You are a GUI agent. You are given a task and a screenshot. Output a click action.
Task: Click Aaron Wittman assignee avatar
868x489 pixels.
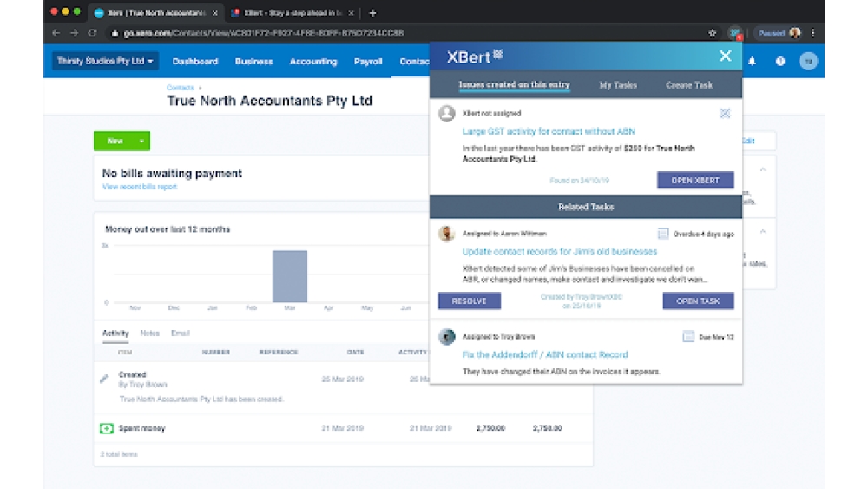[x=447, y=234]
